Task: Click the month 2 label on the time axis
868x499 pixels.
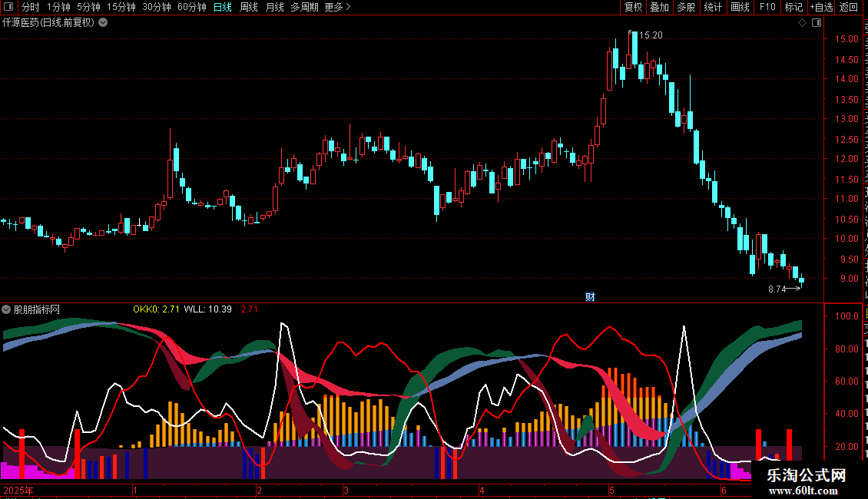Action: pos(259,490)
